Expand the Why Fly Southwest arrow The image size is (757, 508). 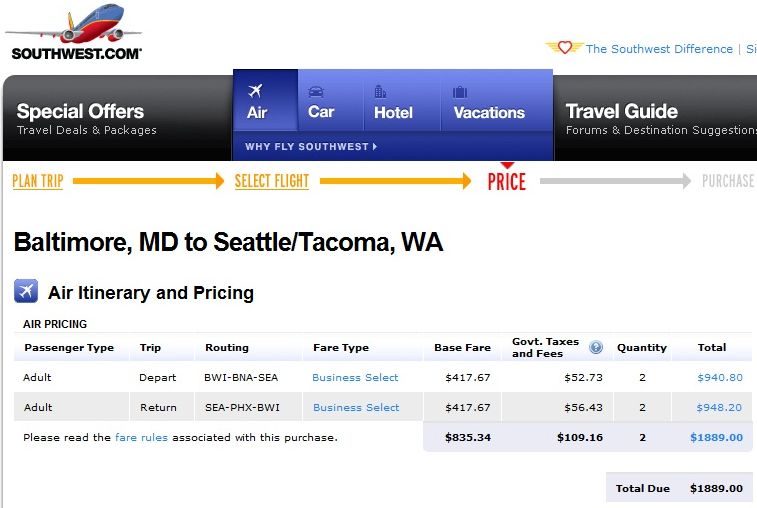375,146
